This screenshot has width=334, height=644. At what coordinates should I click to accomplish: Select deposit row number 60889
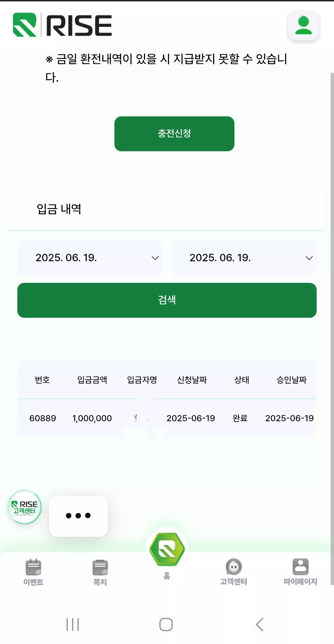[166, 418]
